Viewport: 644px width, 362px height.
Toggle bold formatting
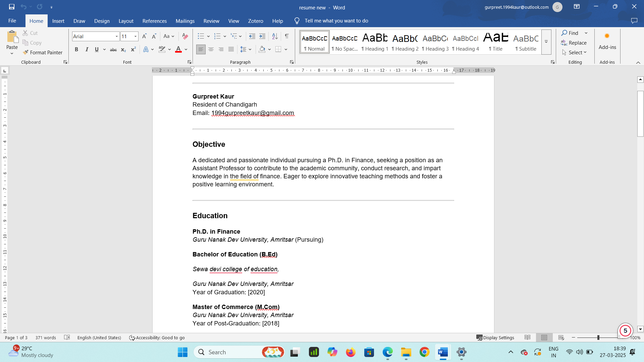76,49
